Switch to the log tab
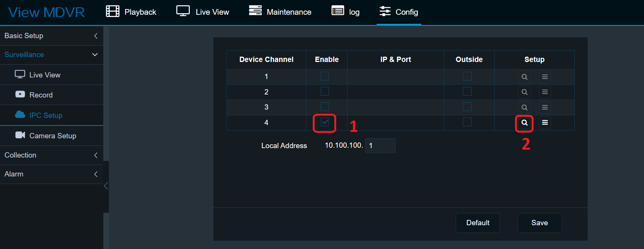This screenshot has width=644, height=249. click(346, 12)
